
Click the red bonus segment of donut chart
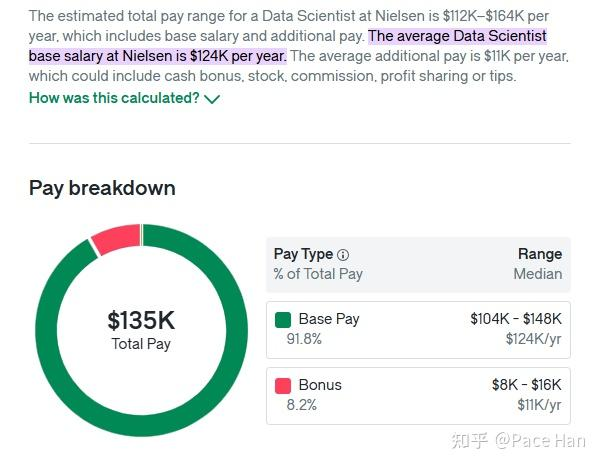[x=117, y=237]
